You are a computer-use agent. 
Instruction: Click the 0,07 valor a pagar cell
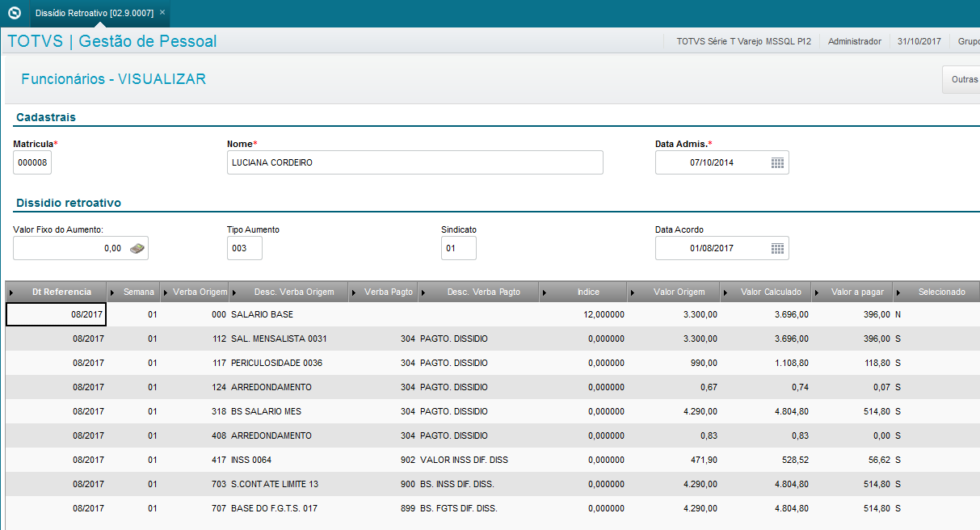pos(881,387)
